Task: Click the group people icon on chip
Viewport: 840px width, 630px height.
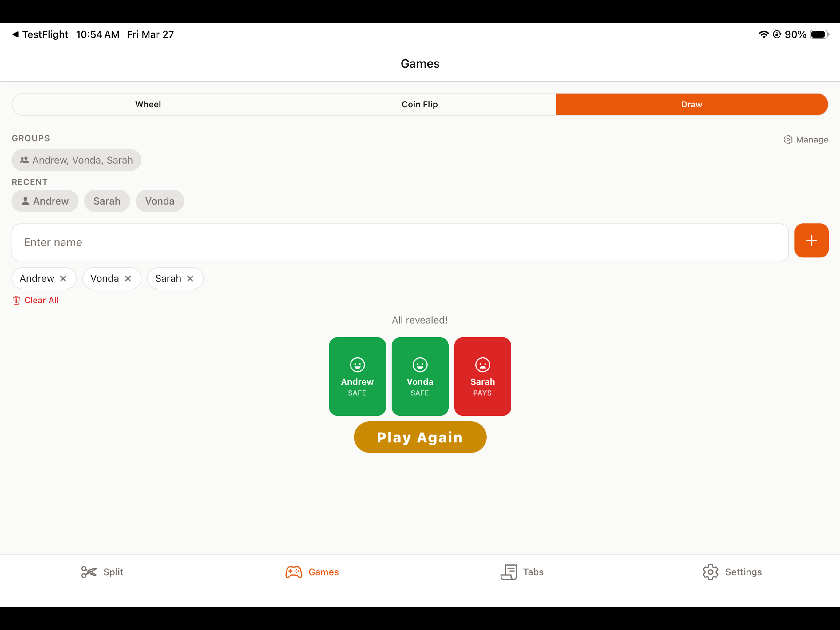Action: click(24, 160)
